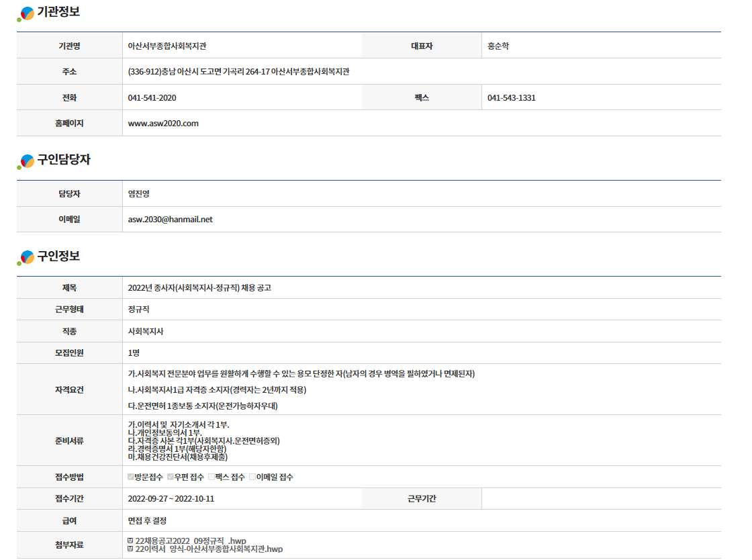Click the 근무기간 header cell
The width and height of the screenshot is (752, 560).
(422, 499)
